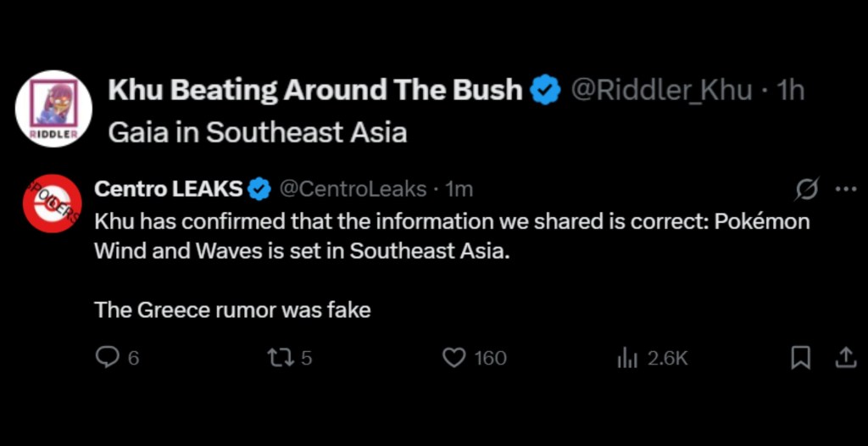Click the Centro LEAKS display name
This screenshot has width=868, height=446.
point(168,188)
